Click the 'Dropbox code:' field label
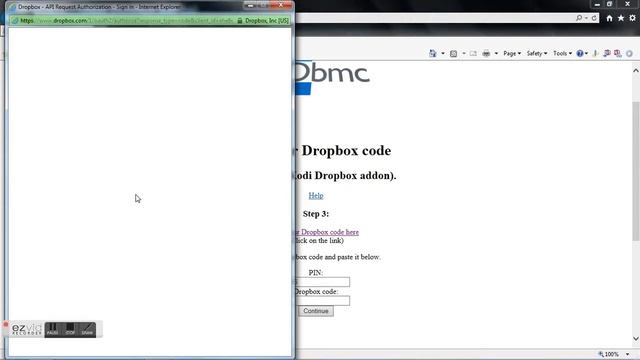The height and width of the screenshot is (360, 640). click(316, 291)
